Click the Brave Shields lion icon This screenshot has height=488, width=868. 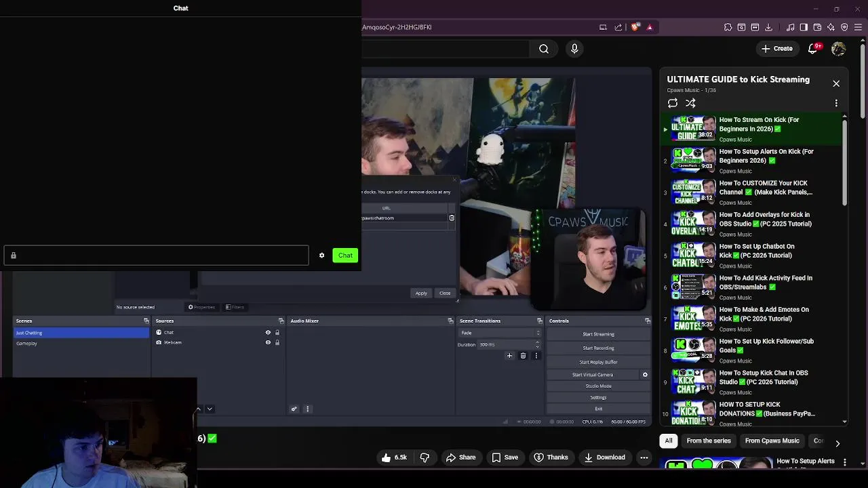[635, 27]
